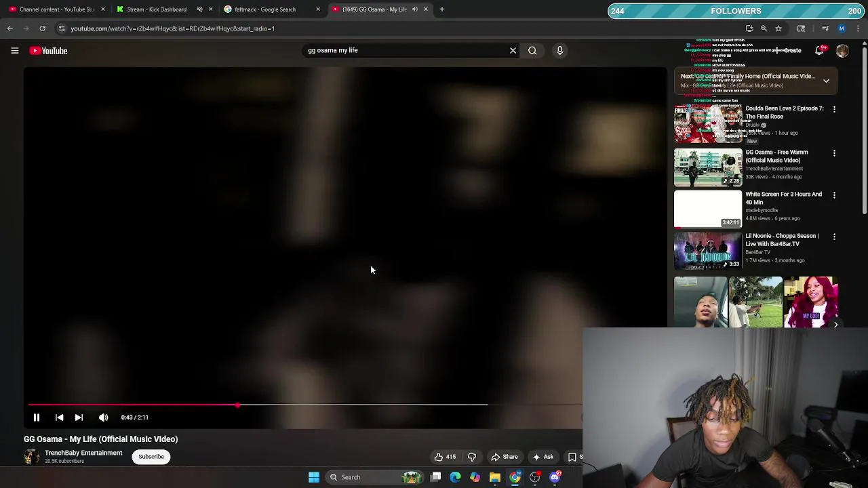868x488 pixels.
Task: Clear the search box with the X
Action: 513,50
